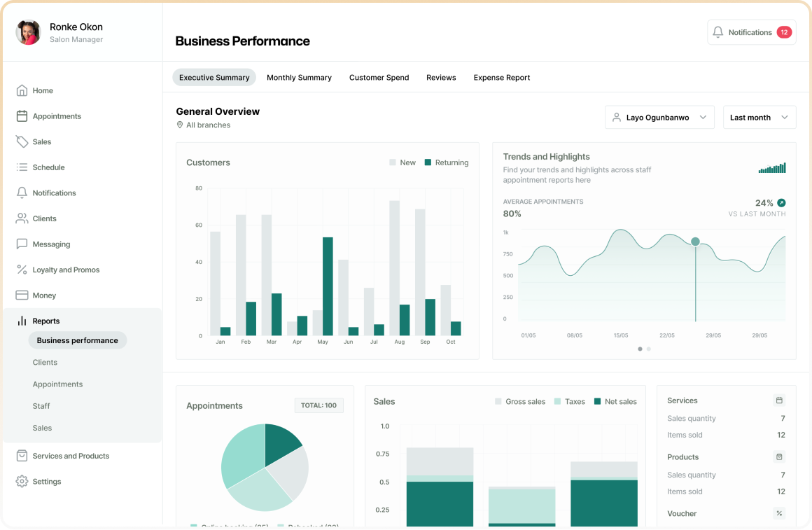Viewport: 812px width, 530px height.
Task: Open the Messaging chat icon
Action: pyautogui.click(x=22, y=244)
